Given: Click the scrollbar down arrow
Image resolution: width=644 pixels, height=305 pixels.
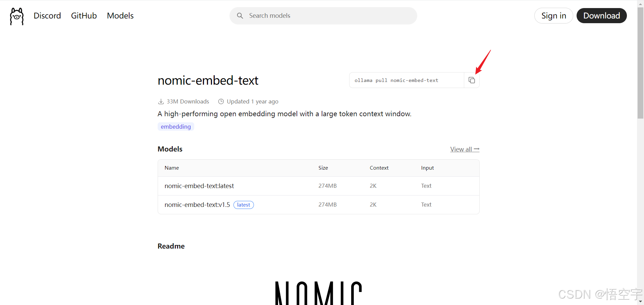Looking at the screenshot, I should point(640,302).
